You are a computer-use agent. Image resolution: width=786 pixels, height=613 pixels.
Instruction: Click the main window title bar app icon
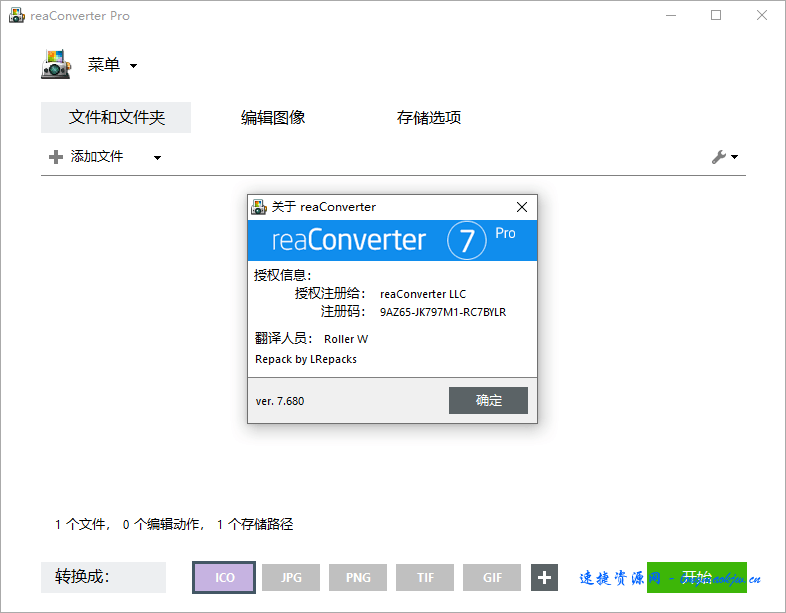click(17, 15)
